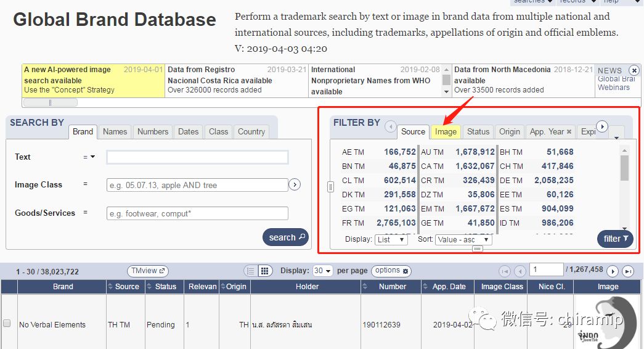Open AI-powered image search news item
Image resolution: width=644 pixels, height=349 pixels.
pos(93,80)
